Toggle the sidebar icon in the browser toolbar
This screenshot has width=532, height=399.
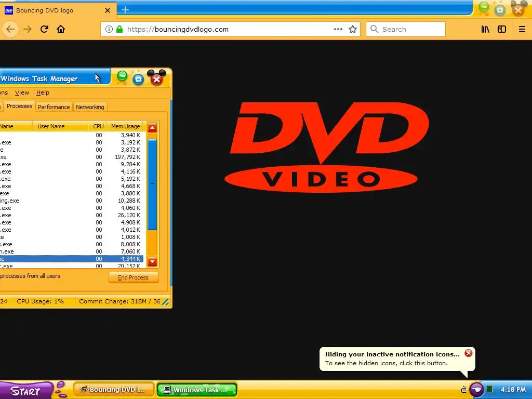[502, 29]
